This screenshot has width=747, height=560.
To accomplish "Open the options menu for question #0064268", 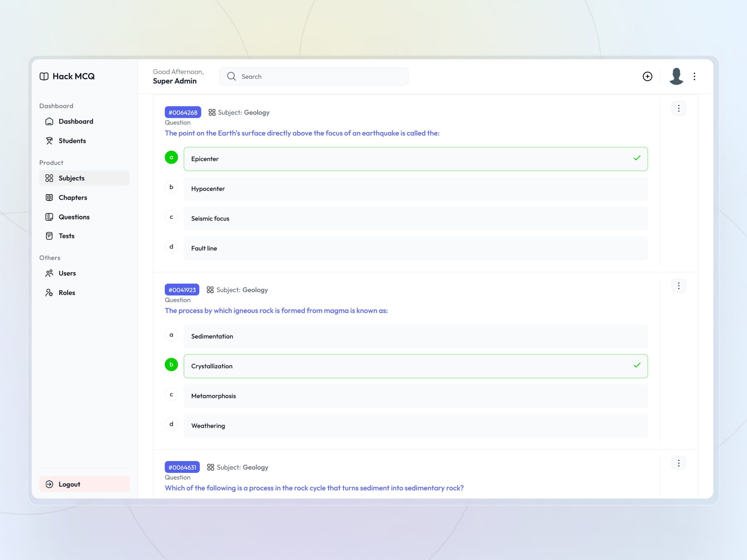I will coord(679,108).
